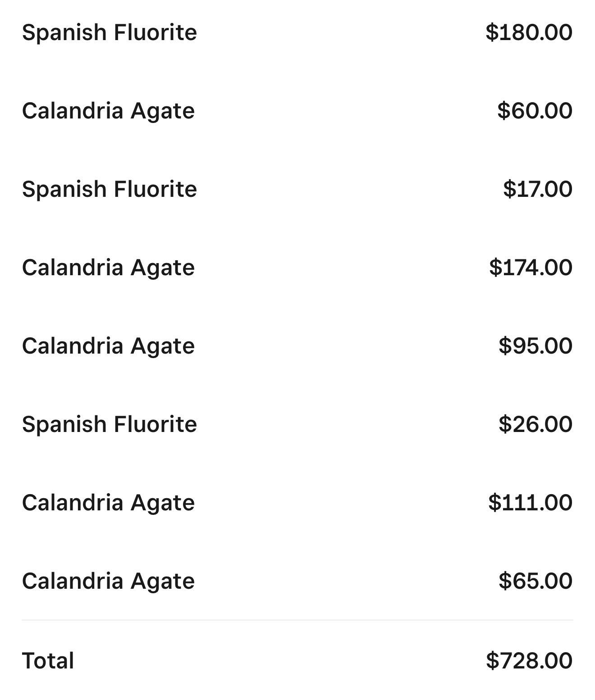Select the Calandria Agate label in the $95.00 row
This screenshot has height=700, width=595.
(108, 346)
